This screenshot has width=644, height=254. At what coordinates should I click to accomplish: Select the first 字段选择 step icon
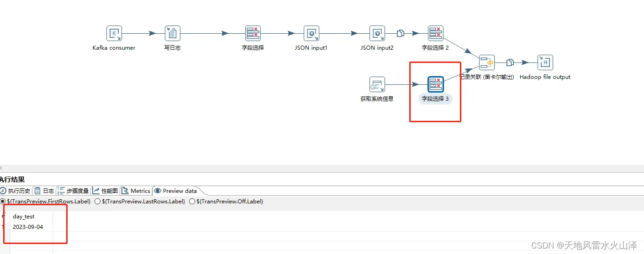(x=253, y=33)
